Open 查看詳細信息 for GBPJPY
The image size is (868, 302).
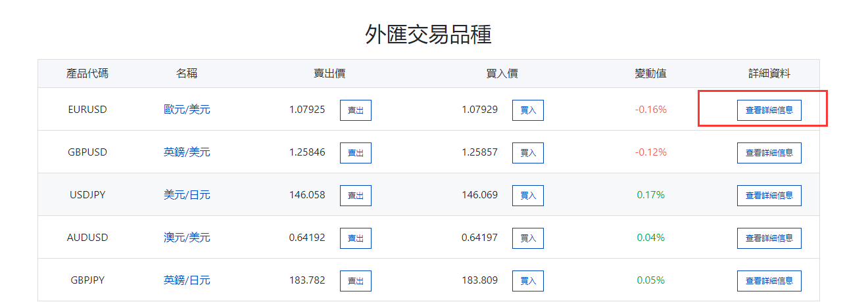(x=769, y=281)
